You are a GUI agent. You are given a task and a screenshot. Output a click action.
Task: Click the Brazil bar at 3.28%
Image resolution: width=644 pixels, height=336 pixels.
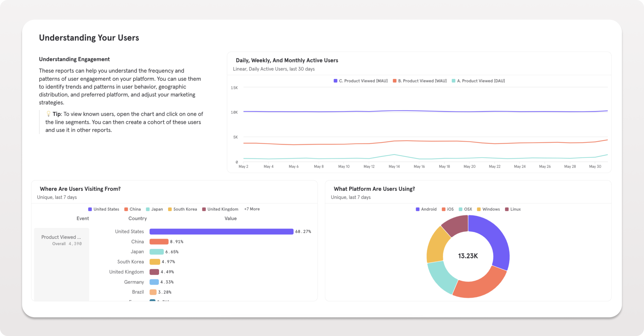153,292
